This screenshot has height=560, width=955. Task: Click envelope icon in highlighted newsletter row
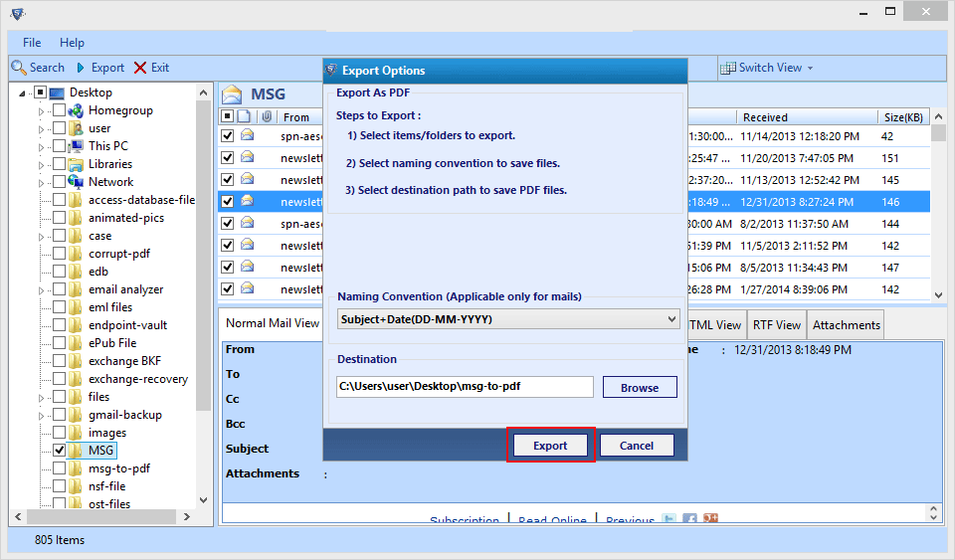tap(248, 200)
